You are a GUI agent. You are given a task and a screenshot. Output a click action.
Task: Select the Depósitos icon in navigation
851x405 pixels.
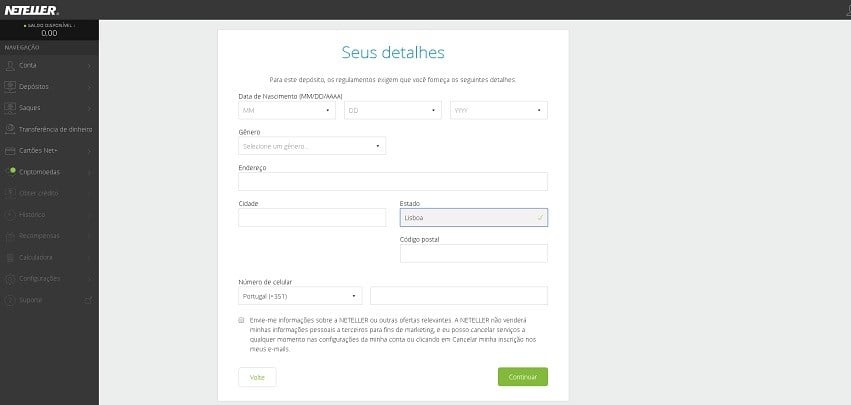pyautogui.click(x=10, y=86)
